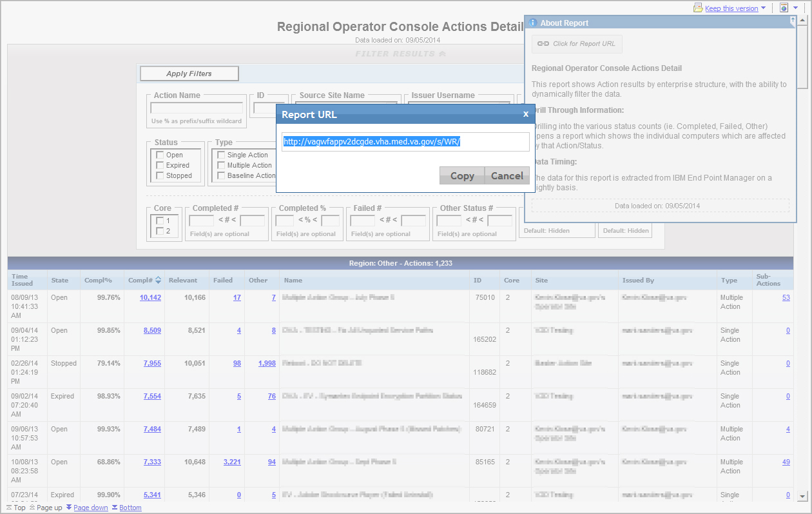Click the ID filter input field
812x514 pixels.
point(264,108)
